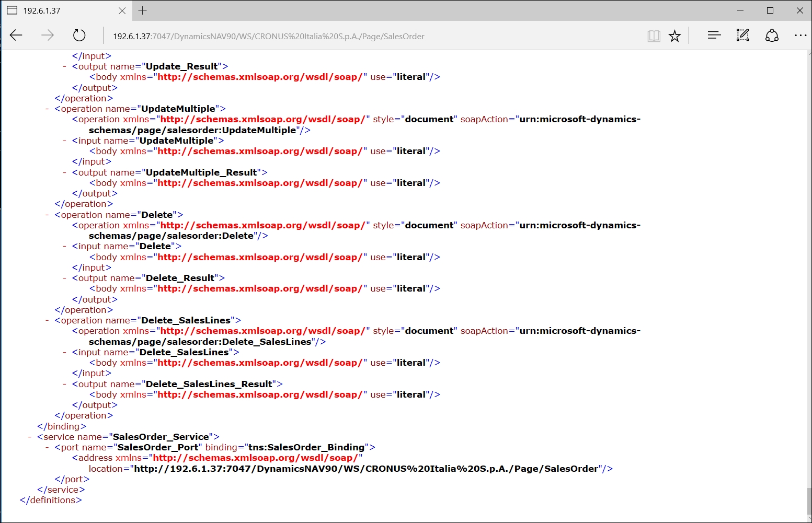Click the vertical scrollbar thumb
The height and width of the screenshot is (523, 812).
pos(808,502)
